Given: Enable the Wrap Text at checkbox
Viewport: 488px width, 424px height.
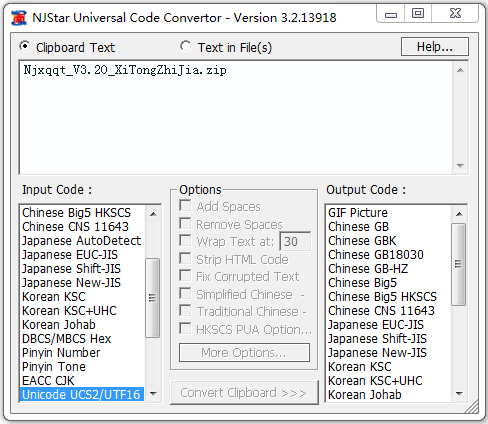Looking at the screenshot, I should coord(185,241).
